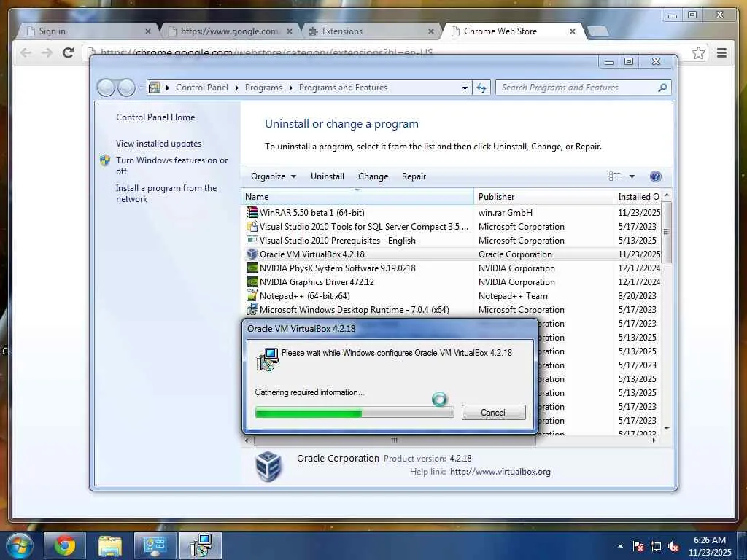Image resolution: width=747 pixels, height=560 pixels.
Task: Select Notepad++ (64-bit x64) row
Action: pyautogui.click(x=452, y=296)
